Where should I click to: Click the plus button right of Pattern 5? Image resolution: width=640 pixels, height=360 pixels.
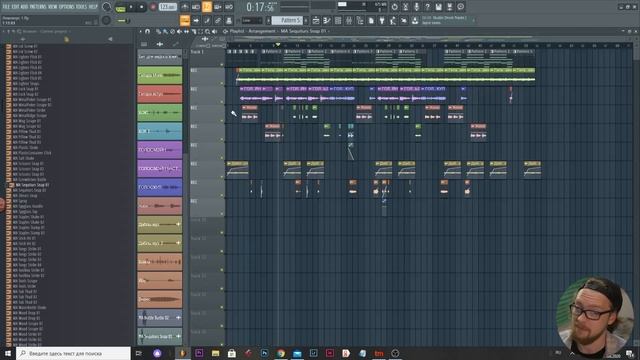point(306,20)
